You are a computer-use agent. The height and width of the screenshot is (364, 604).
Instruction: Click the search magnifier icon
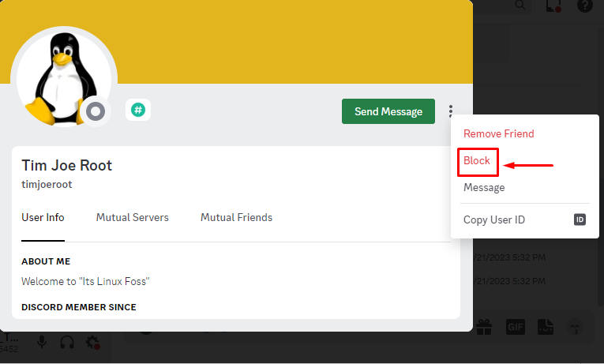click(x=520, y=5)
